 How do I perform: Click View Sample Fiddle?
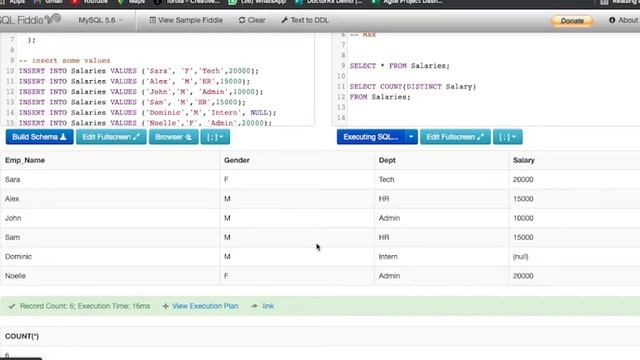tap(186, 20)
